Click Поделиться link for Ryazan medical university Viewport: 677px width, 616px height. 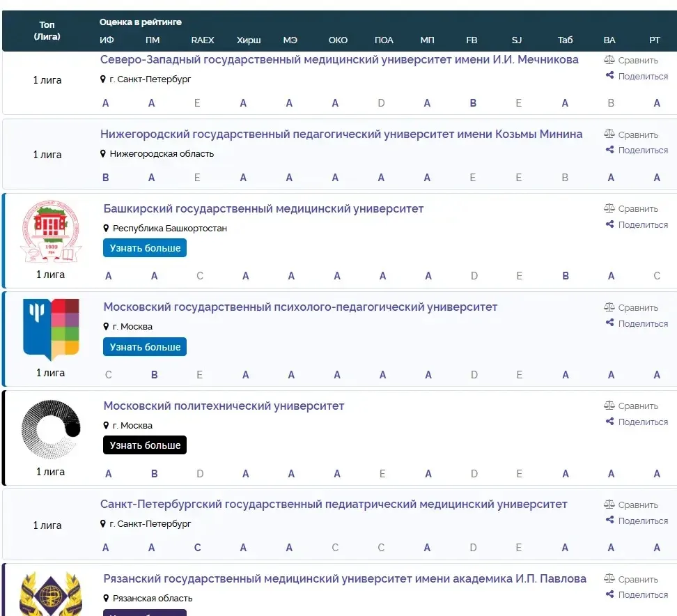[x=642, y=595]
